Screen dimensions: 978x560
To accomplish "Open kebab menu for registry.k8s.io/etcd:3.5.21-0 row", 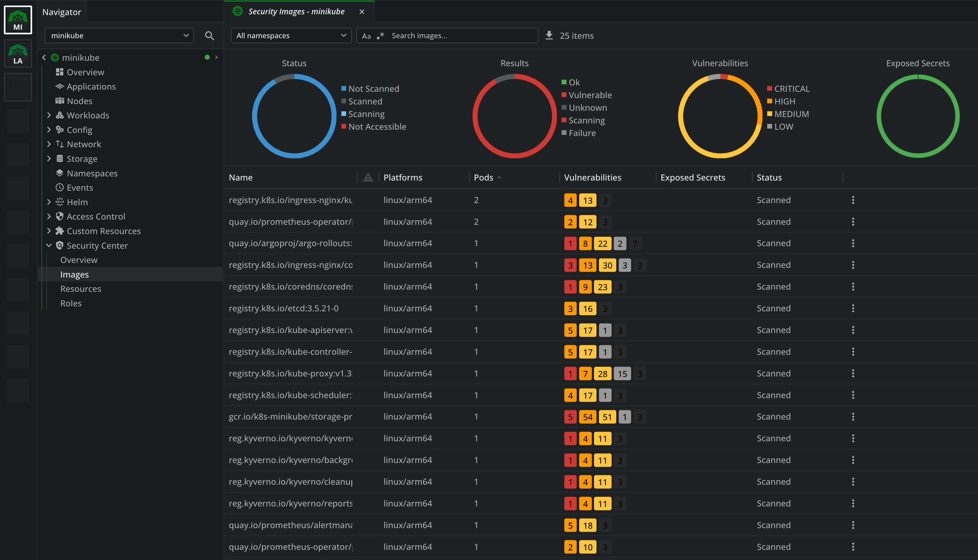I will coord(853,309).
